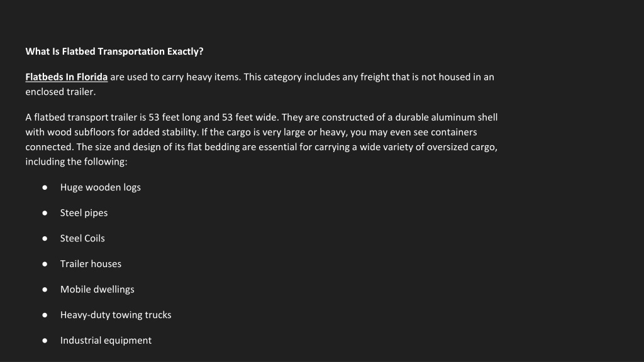Click the bullet dot beside "Steel Coils"
This screenshot has height=362, width=644.
point(45,238)
